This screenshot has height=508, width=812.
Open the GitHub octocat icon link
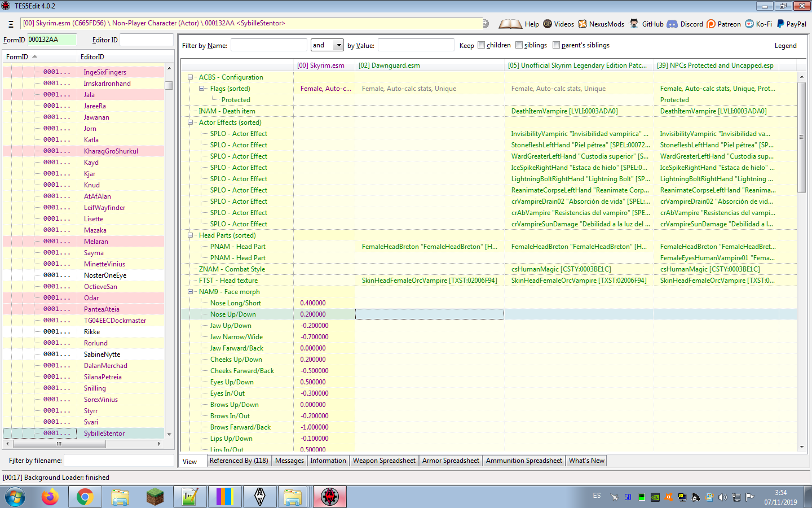point(634,24)
